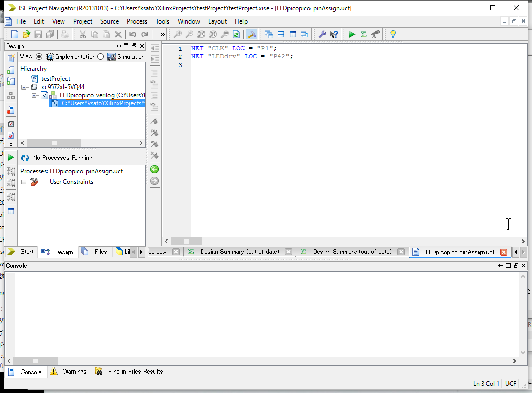The height and width of the screenshot is (393, 532).
Task: Open the Source menu
Action: 109,21
